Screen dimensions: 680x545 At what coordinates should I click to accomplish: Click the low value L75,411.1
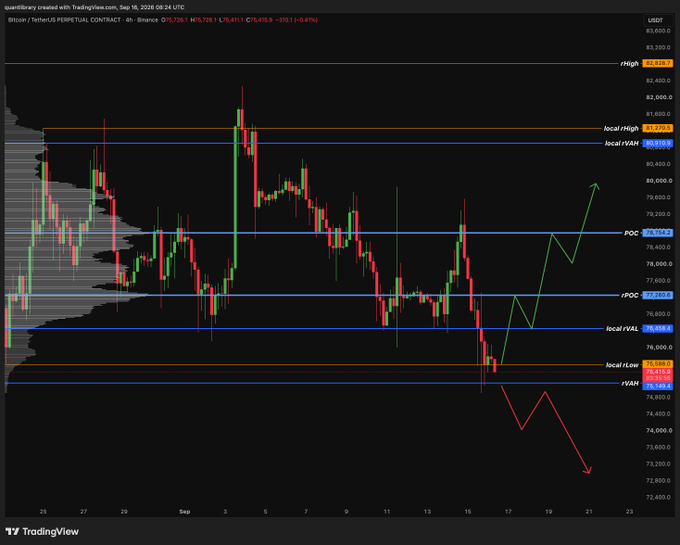231,20
